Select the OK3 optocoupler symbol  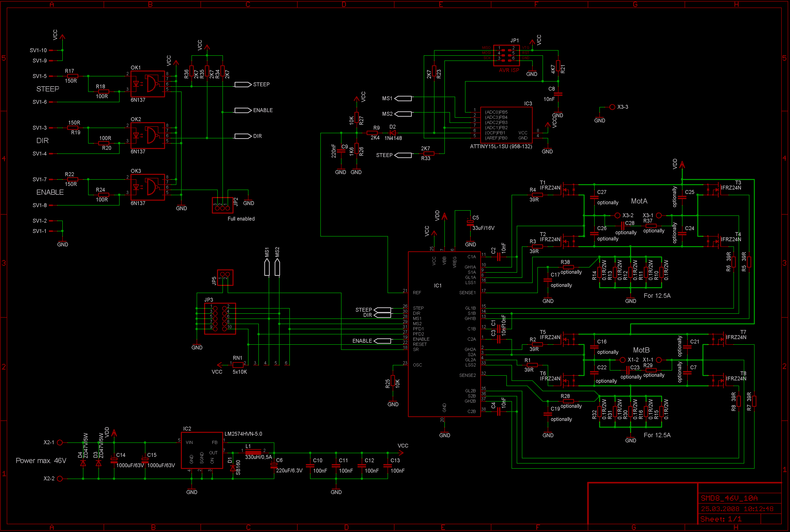[x=148, y=187]
